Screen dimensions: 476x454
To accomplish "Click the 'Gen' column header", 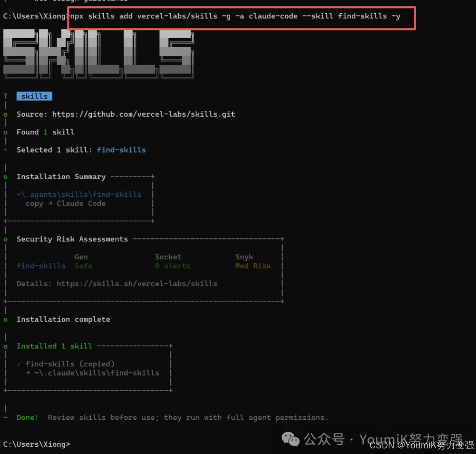I will pos(81,257).
